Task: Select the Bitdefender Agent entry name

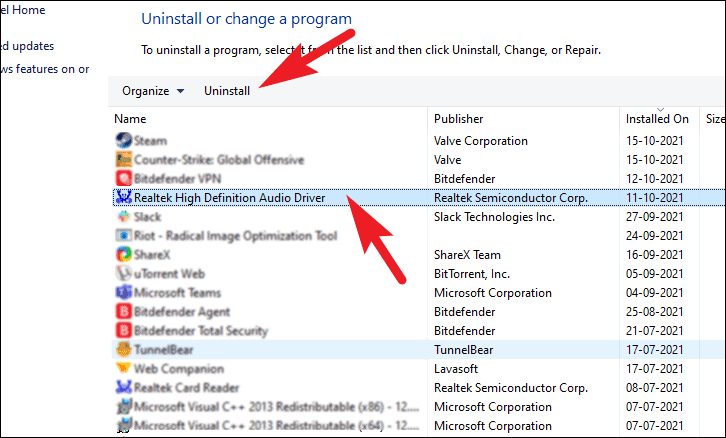Action: [x=182, y=312]
